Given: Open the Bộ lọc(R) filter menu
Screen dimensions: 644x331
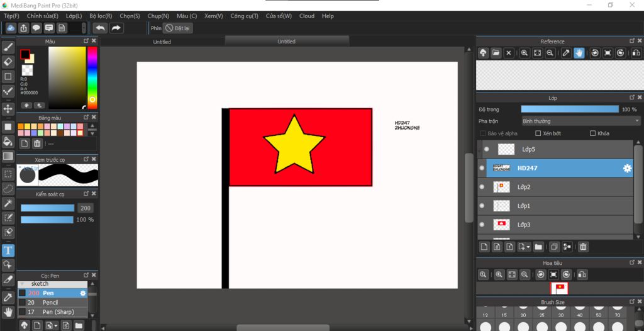Looking at the screenshot, I should 101,16.
